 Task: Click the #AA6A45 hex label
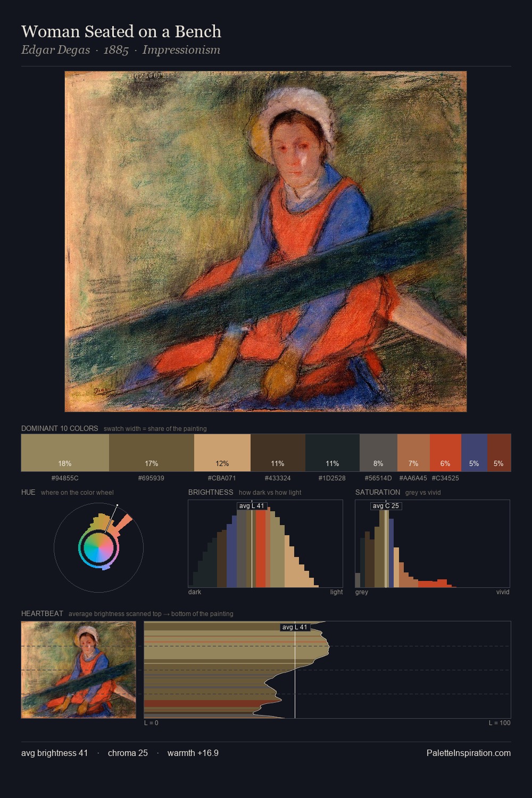point(413,478)
